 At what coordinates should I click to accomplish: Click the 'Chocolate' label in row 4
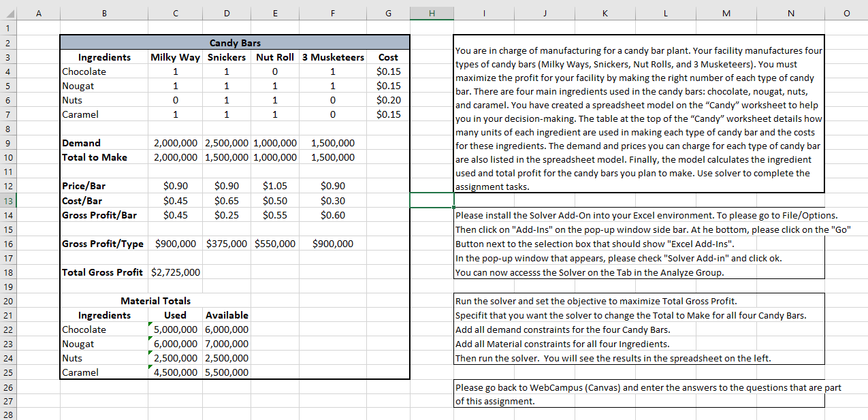coord(84,71)
